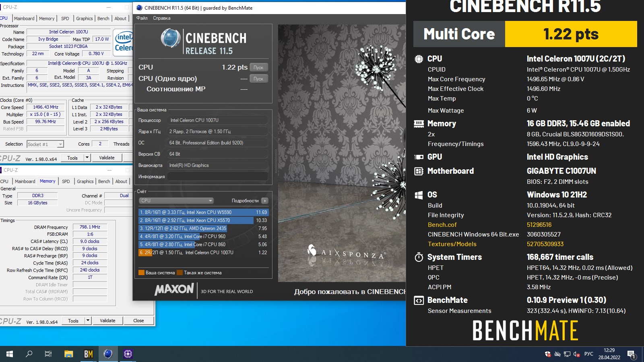644x362 pixels.
Task: Click Validate in lower CPU-Z window
Action: [107, 321]
